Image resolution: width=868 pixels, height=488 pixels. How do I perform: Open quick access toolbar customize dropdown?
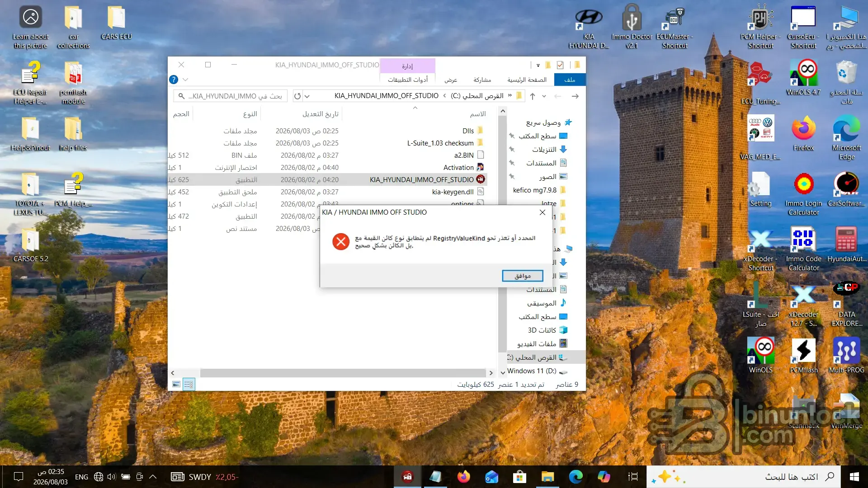coord(538,65)
